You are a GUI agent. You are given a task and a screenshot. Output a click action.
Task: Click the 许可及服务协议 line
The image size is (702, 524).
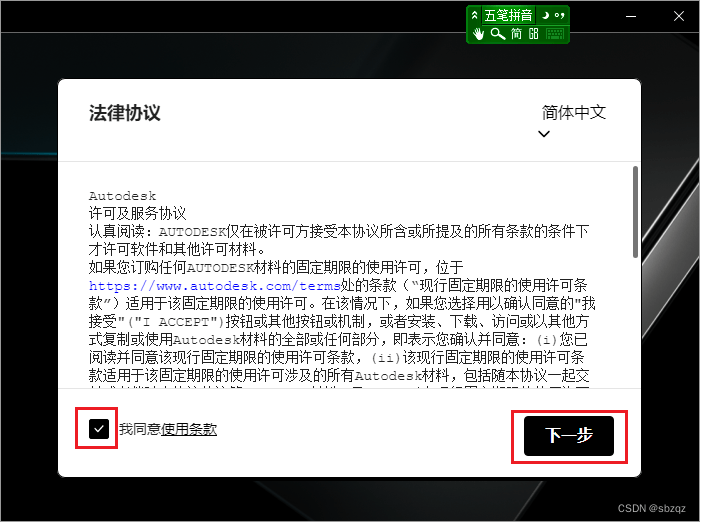pyautogui.click(x=138, y=214)
